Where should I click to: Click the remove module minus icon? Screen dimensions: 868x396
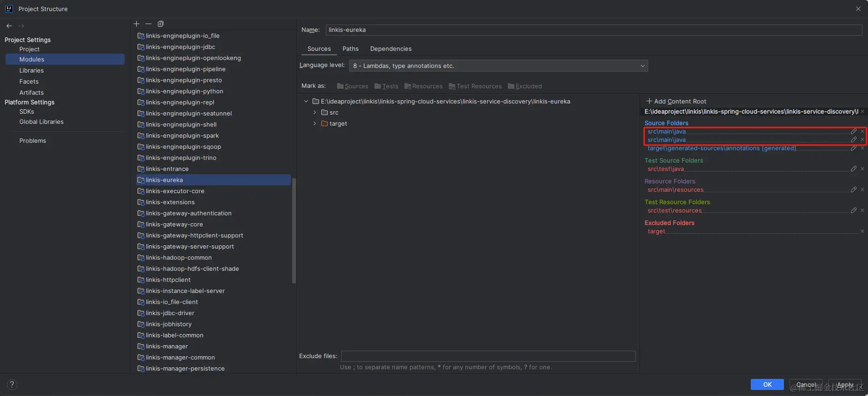[x=148, y=24]
